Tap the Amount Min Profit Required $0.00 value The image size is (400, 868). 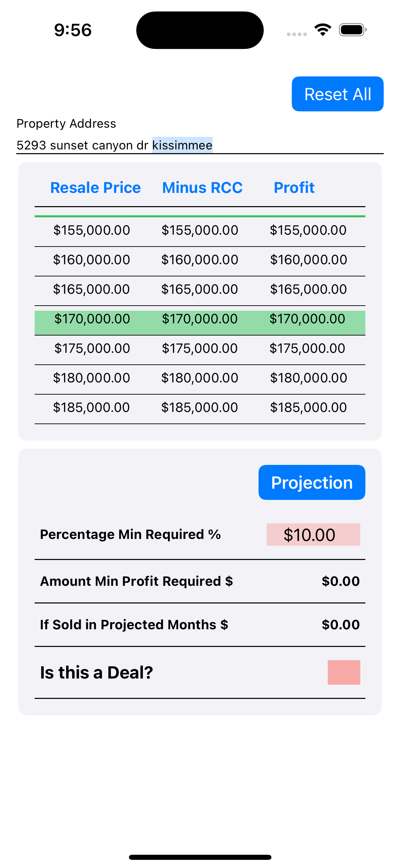(x=340, y=581)
